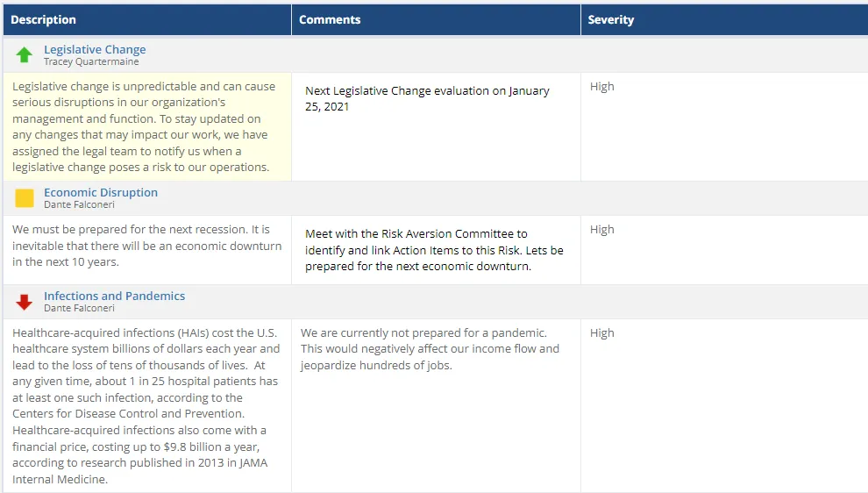Click the yellow square status icon

coord(25,197)
